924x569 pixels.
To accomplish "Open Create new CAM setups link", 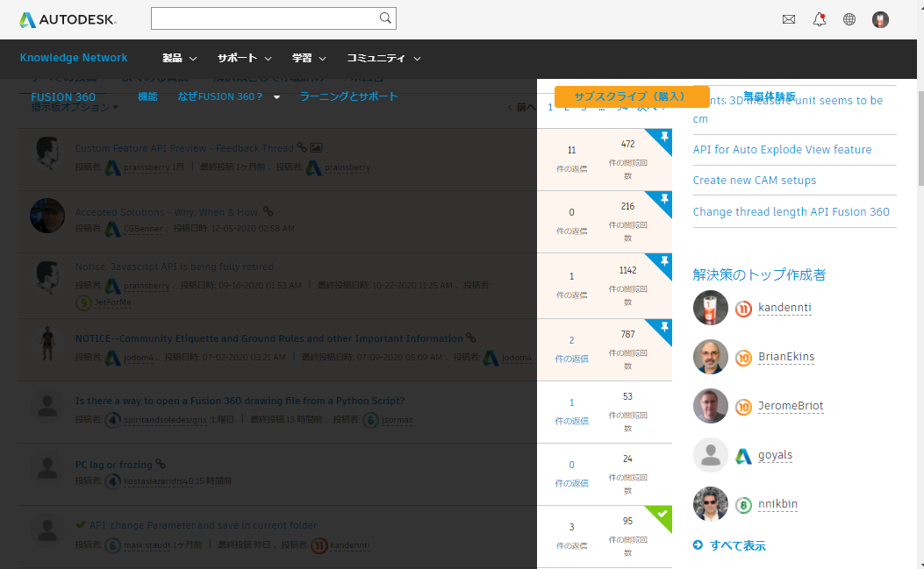I will [x=755, y=181].
